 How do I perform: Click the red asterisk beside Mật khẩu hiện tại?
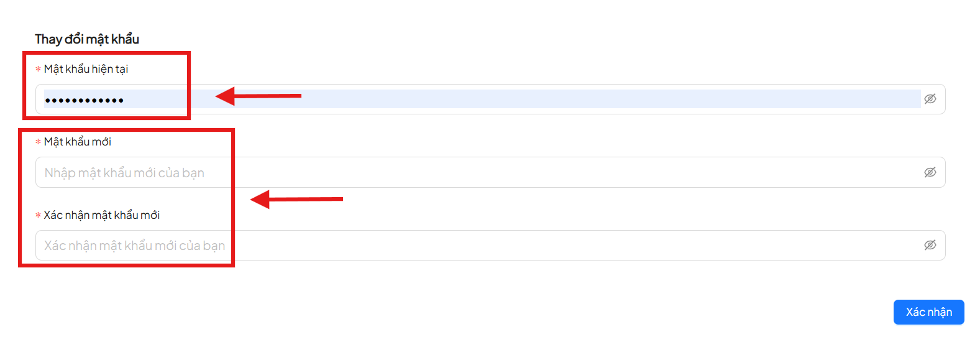tap(38, 70)
